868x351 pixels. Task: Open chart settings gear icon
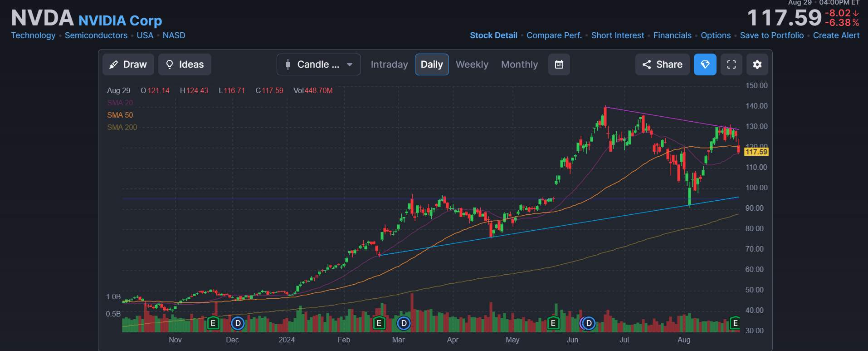(757, 64)
